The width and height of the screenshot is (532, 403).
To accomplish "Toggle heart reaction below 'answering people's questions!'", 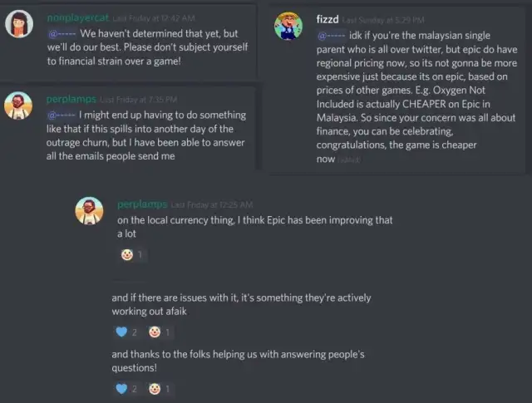I will tap(126, 388).
